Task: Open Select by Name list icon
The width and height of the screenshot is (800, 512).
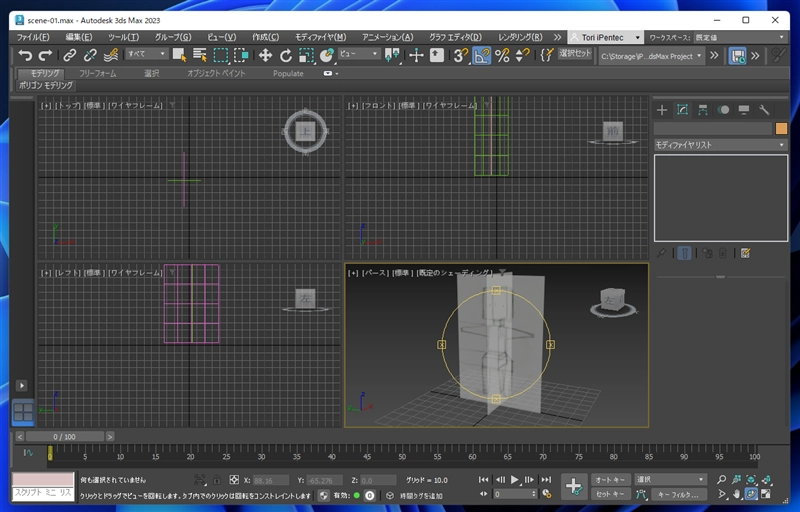Action: (x=199, y=55)
